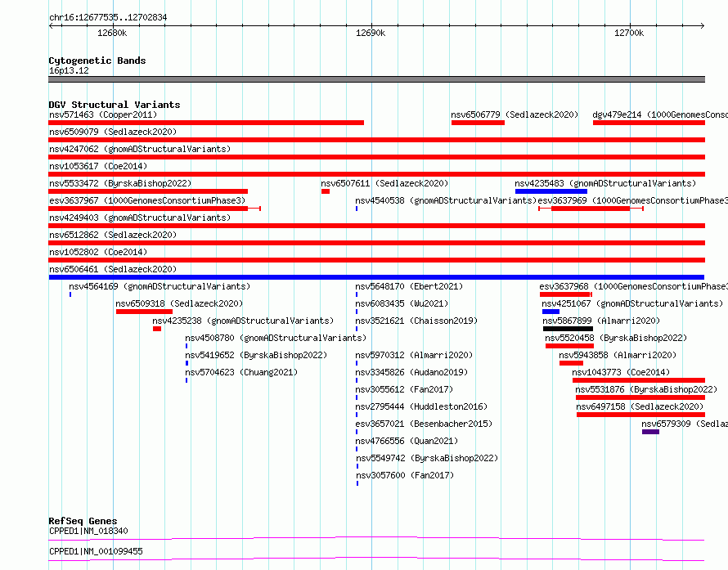Viewport: 728px width, 570px height.
Task: Select the nsv5520458 (ByrskaBishop2022) red bar
Action: click(x=569, y=346)
